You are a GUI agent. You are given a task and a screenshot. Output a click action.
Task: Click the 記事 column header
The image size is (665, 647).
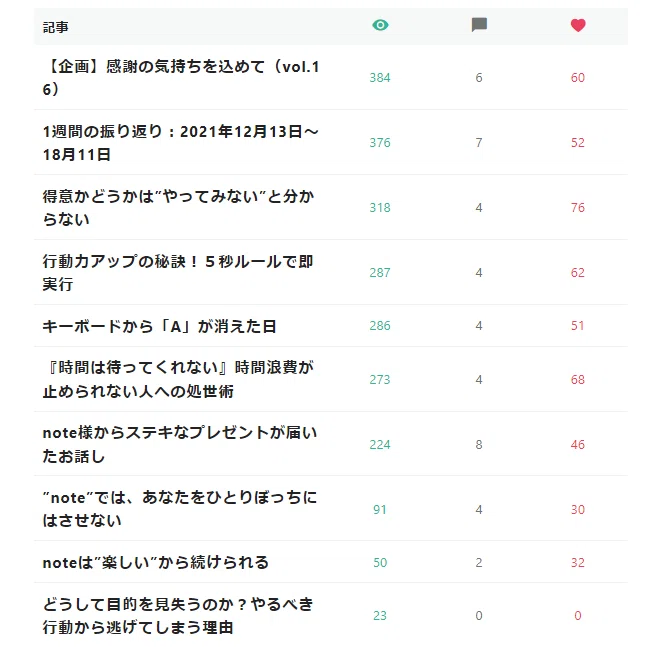point(56,27)
